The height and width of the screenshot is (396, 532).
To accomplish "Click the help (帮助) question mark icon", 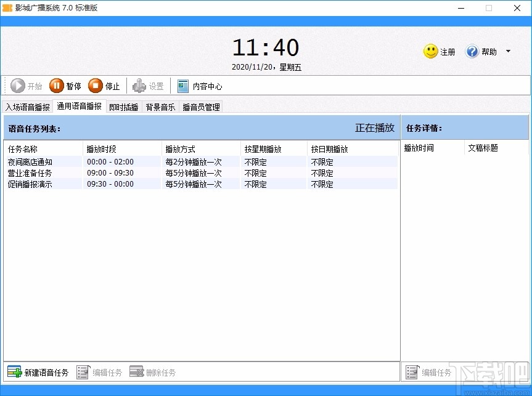I will point(471,52).
